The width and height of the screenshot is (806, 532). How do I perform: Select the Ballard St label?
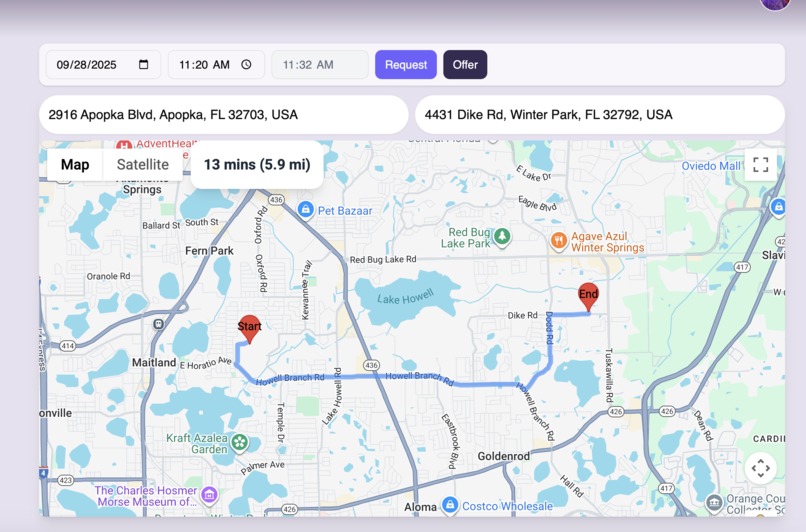coord(161,225)
